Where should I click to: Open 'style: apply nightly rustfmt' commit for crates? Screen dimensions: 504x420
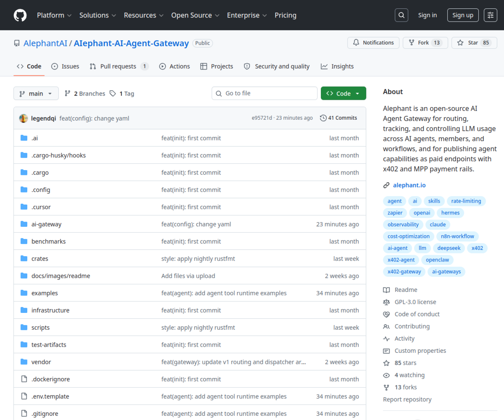pos(198,259)
